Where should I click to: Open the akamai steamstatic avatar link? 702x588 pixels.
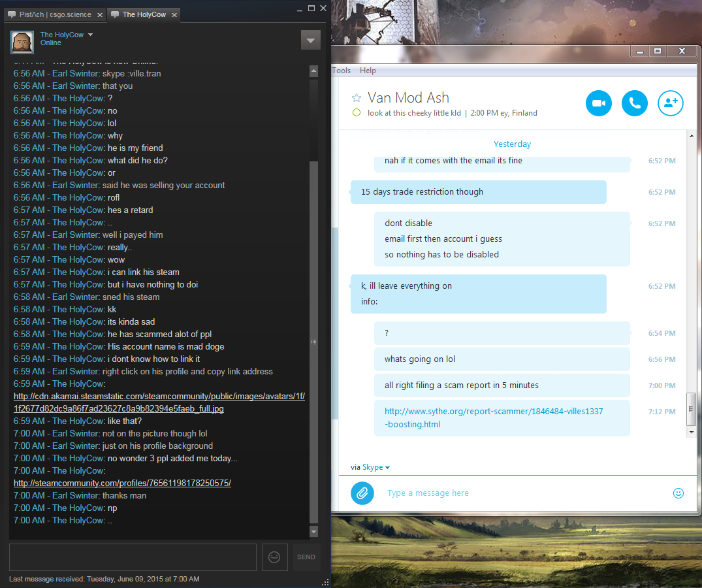[159, 402]
